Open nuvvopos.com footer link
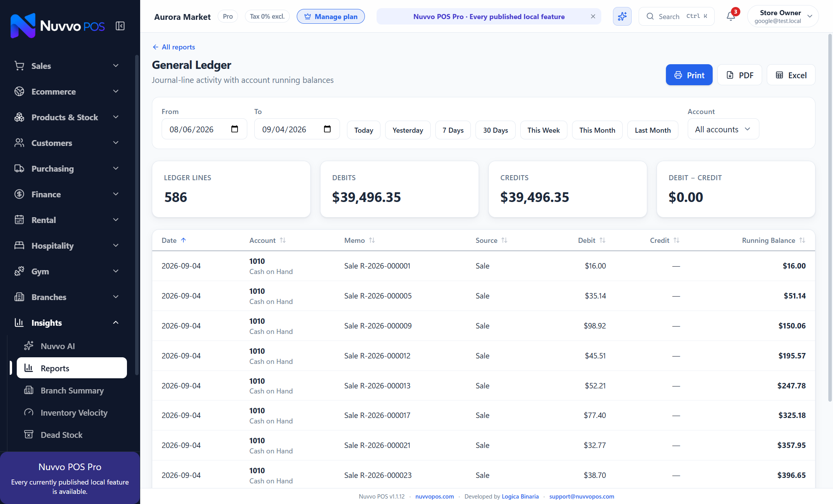This screenshot has width=833, height=504. click(435, 497)
